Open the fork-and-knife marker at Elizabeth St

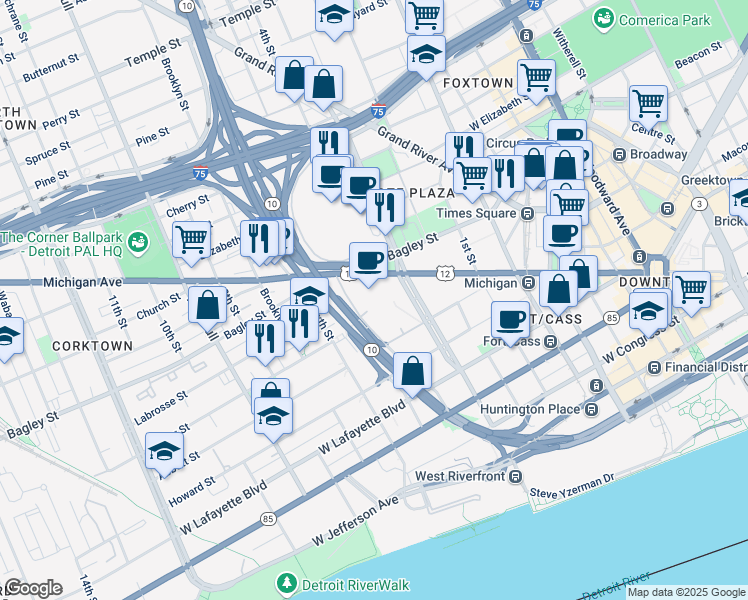point(260,241)
